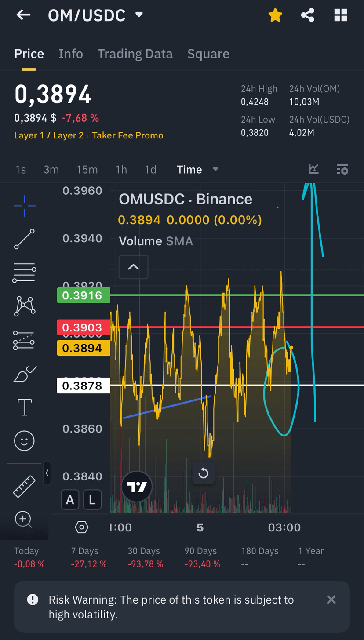Screen dimensions: 364x640
Task: Click the green 0.3916 price level label
Action: [x=83, y=295]
